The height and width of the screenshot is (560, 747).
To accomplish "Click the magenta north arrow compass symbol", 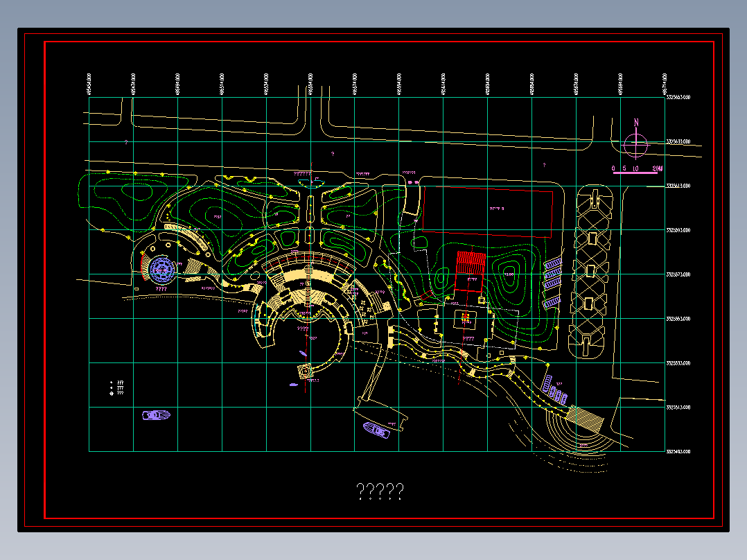I will (636, 139).
